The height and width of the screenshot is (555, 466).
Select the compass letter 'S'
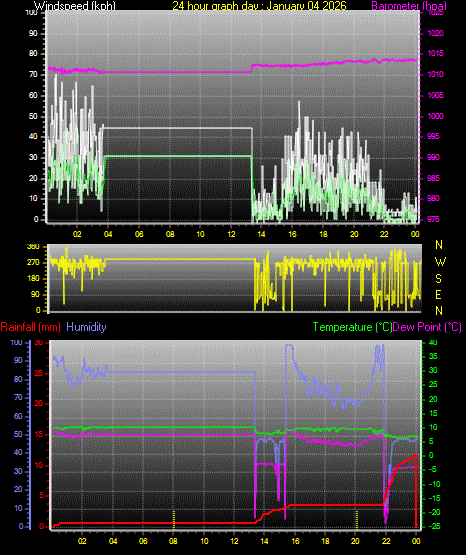tap(439, 279)
